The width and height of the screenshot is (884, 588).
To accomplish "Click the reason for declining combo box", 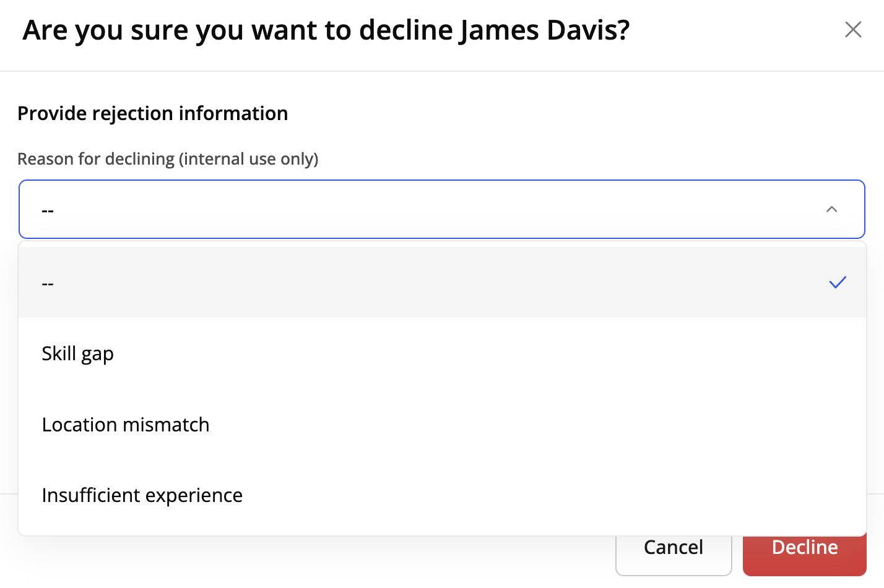I will coord(433,209).
